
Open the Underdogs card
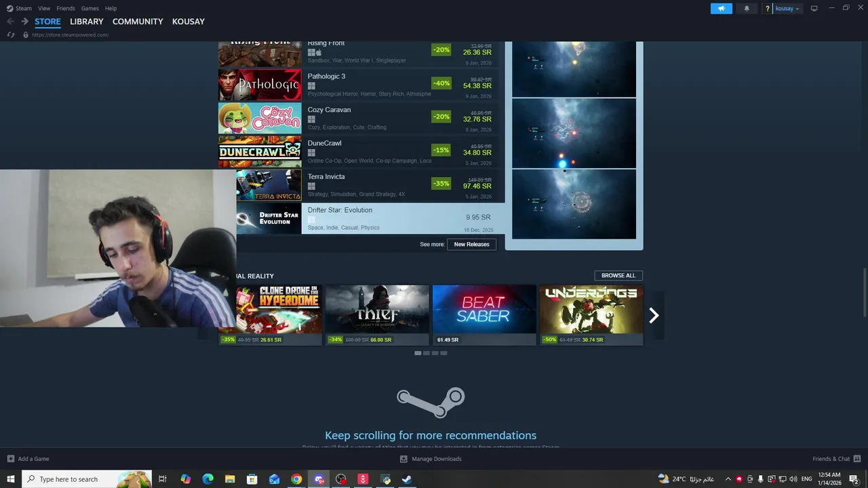[591, 315]
